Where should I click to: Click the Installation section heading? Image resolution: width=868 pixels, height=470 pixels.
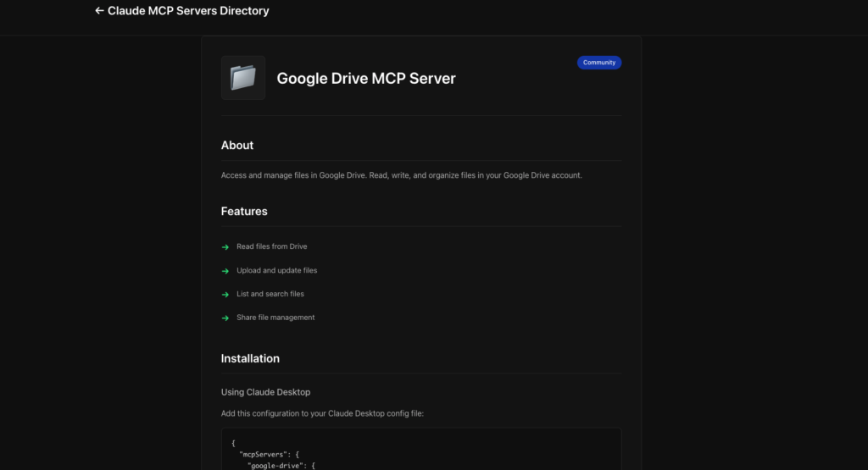coord(250,359)
